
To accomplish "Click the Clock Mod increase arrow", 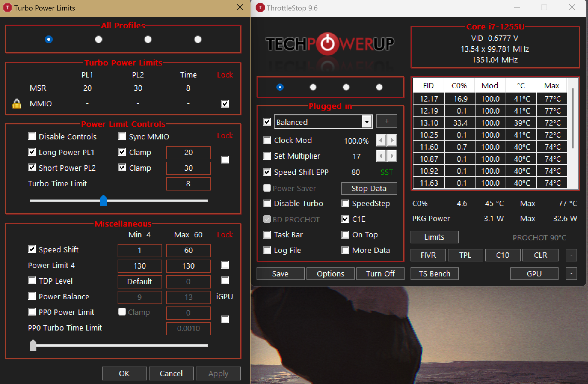I will (392, 140).
